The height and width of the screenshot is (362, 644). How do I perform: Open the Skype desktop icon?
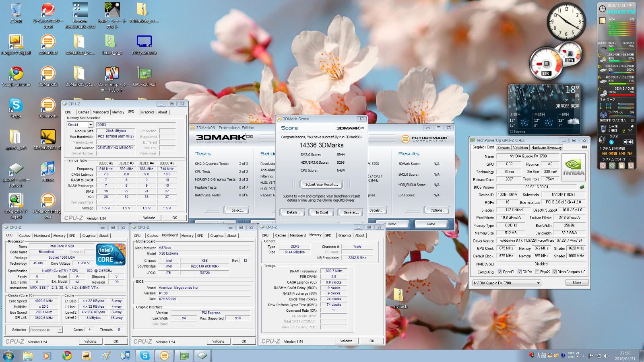(x=16, y=108)
